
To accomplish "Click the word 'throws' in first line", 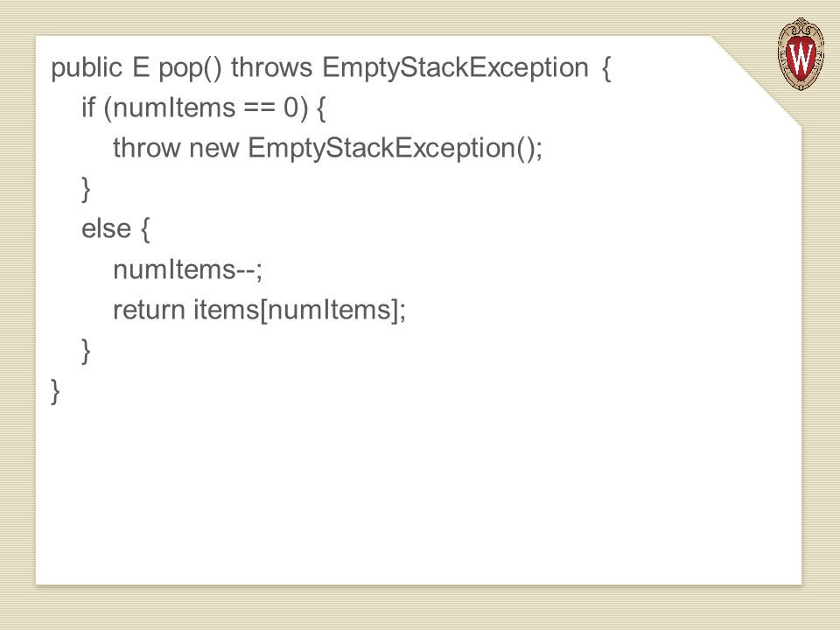I will [x=271, y=67].
